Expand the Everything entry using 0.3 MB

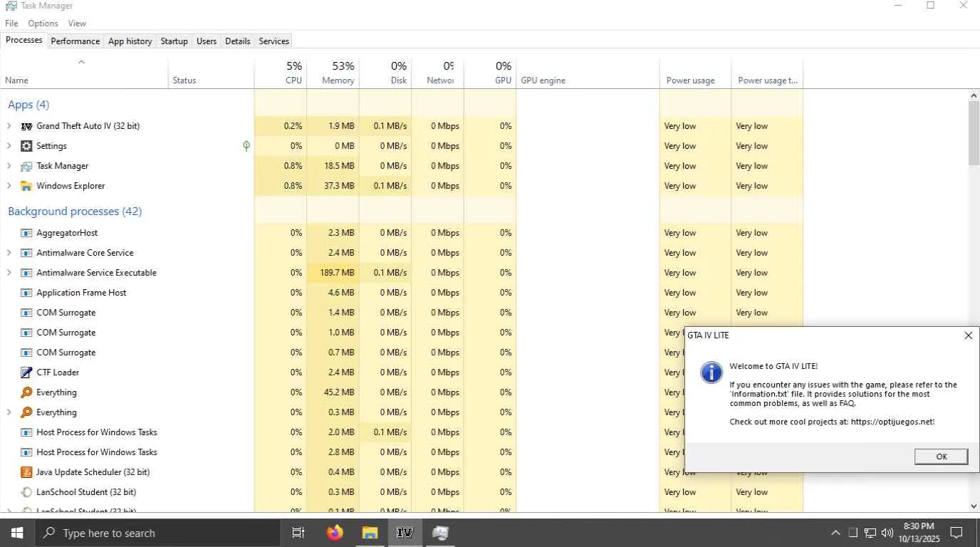tap(9, 412)
